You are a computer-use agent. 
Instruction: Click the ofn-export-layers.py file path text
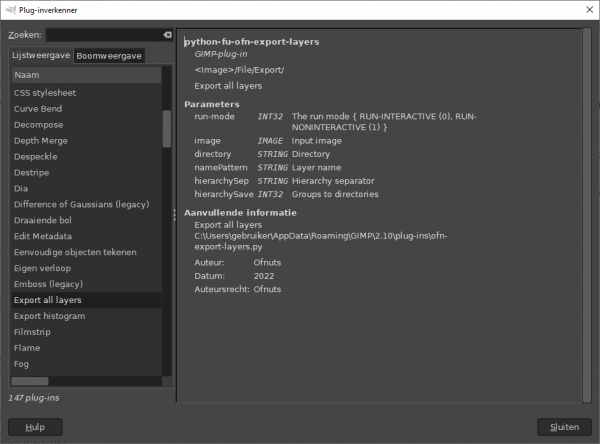click(321, 241)
